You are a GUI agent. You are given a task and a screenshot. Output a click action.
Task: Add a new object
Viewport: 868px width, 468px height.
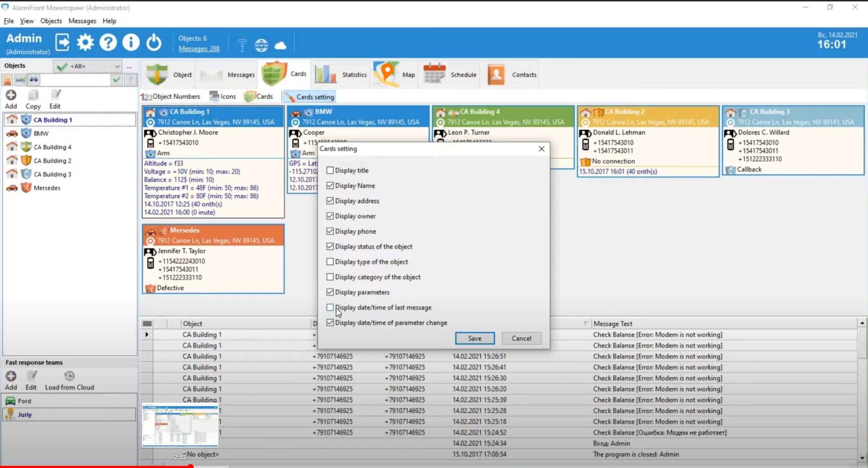(x=11, y=100)
